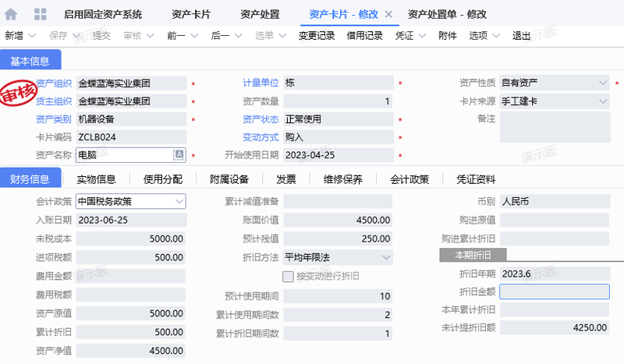Go to the home page icon
This screenshot has height=364, width=624.
click(x=11, y=14)
